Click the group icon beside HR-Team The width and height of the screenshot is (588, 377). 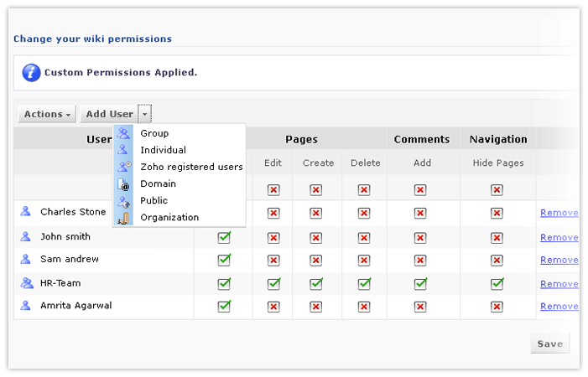click(x=27, y=282)
